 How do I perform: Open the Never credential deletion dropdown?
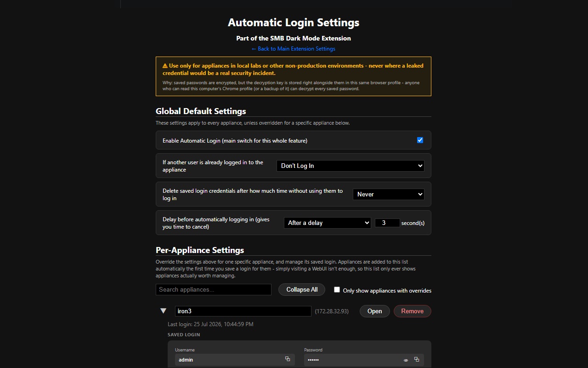388,194
